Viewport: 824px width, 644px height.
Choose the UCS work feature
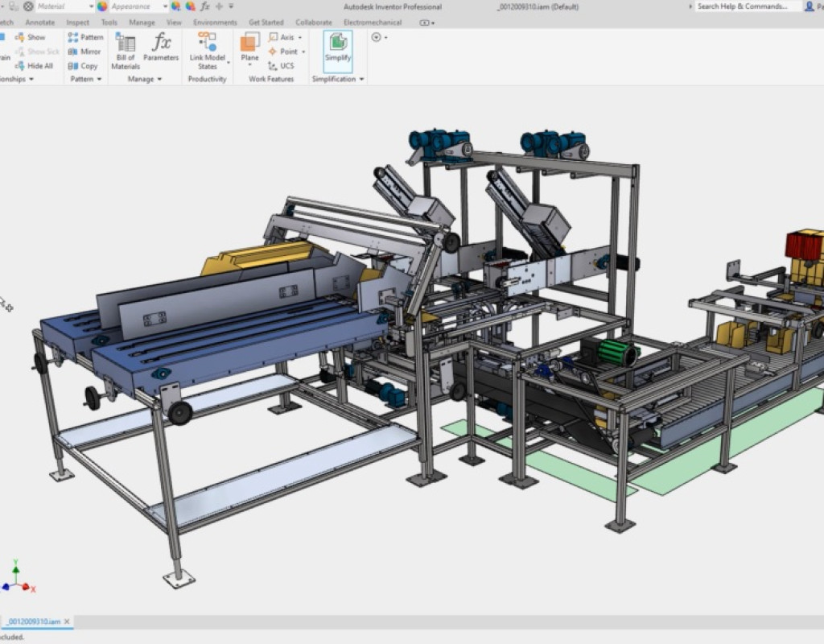tap(281, 66)
